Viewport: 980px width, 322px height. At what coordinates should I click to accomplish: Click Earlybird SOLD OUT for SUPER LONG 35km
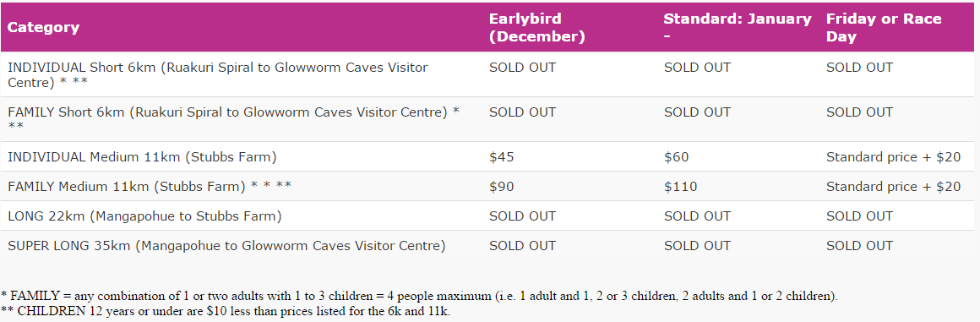[522, 246]
